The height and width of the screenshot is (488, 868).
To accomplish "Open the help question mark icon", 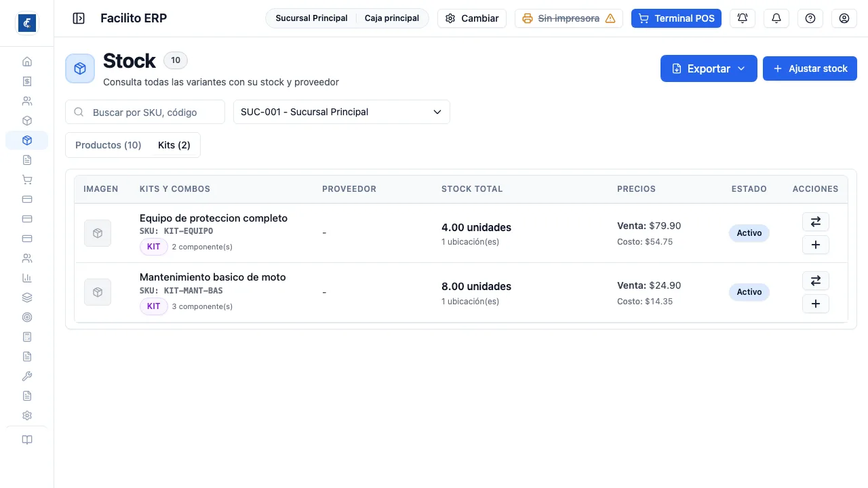I will point(810,18).
